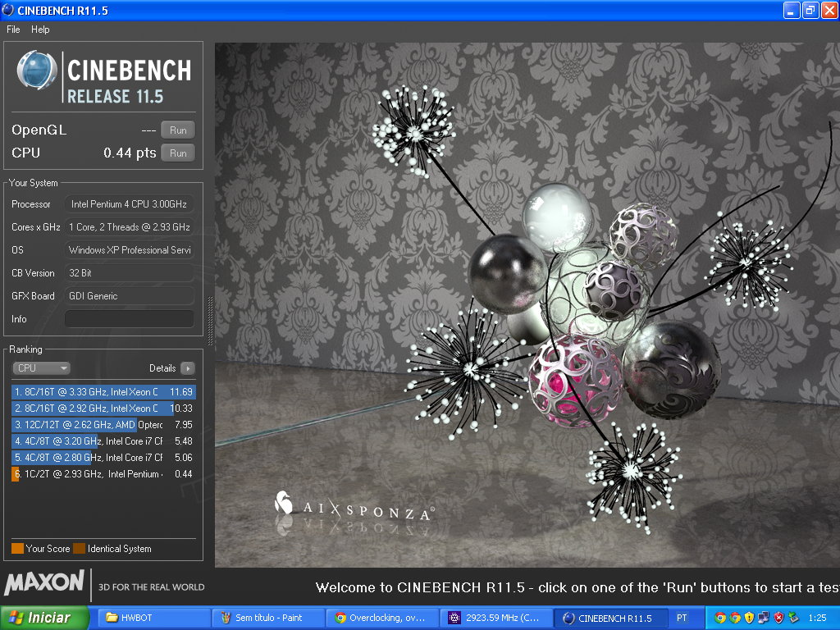This screenshot has height=630, width=840.
Task: Click the OS field Windows XP Professional
Action: coord(129,250)
